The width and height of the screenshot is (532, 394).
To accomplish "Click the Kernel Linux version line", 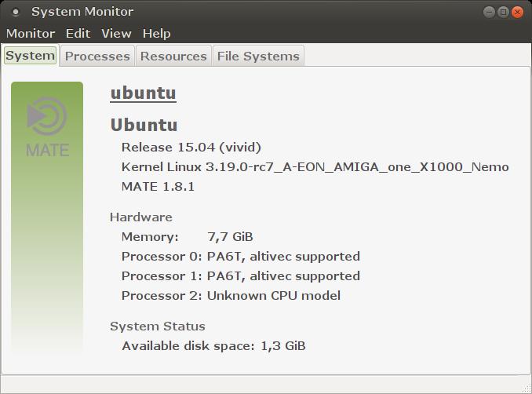I will tap(315, 166).
